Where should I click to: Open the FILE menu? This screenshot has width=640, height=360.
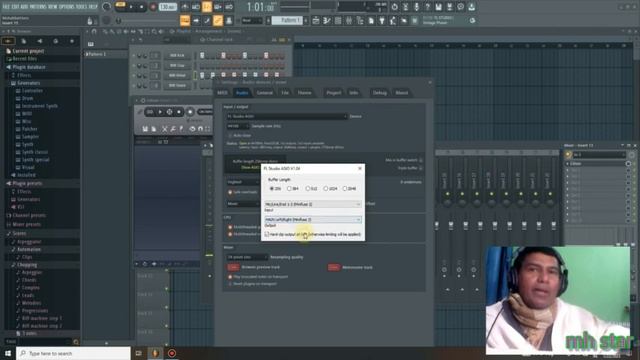tap(6, 7)
